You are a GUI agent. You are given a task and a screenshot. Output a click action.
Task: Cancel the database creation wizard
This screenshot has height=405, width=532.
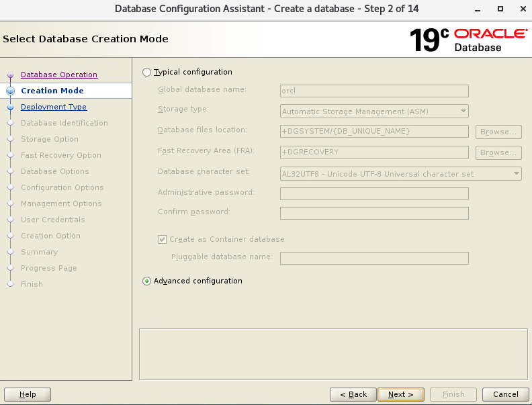(x=505, y=394)
